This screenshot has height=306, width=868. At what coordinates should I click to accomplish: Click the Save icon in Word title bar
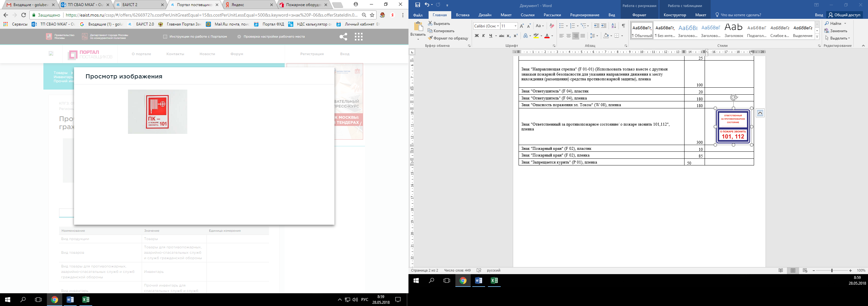coord(418,5)
